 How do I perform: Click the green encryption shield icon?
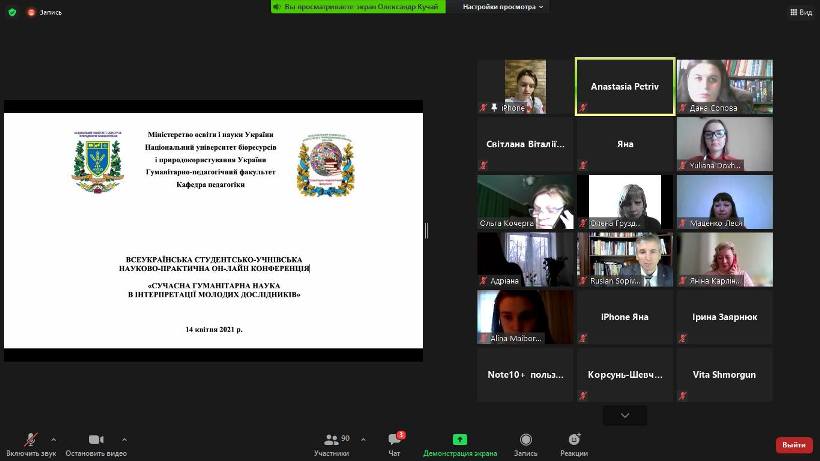coord(12,12)
